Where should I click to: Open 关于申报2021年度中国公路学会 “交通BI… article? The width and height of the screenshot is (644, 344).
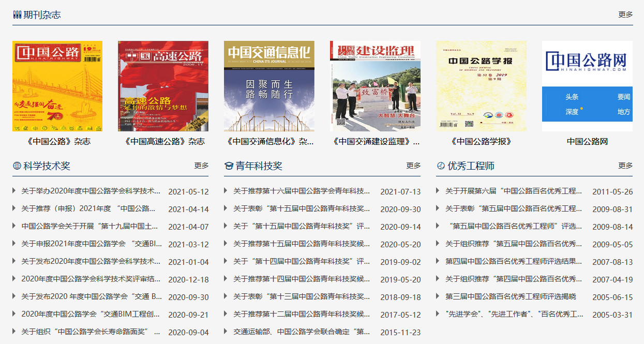[92, 244]
